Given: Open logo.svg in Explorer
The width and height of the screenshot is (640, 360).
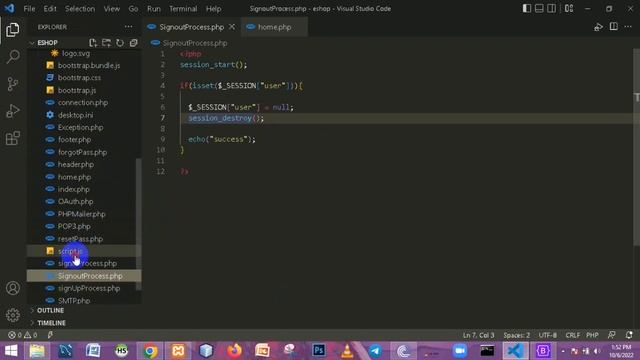Looking at the screenshot, I should coord(84,53).
